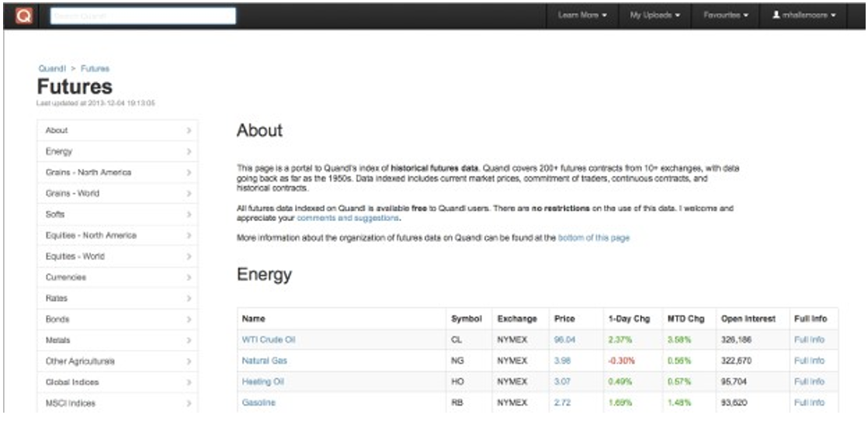This screenshot has height=446, width=868.
Task: Click Natural Gas price 3.96
Action: click(x=562, y=361)
